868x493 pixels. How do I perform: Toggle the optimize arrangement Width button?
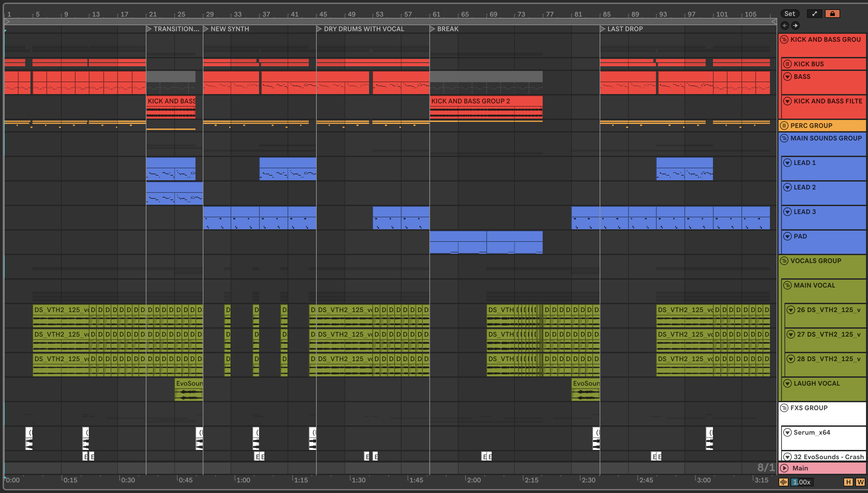(x=860, y=482)
